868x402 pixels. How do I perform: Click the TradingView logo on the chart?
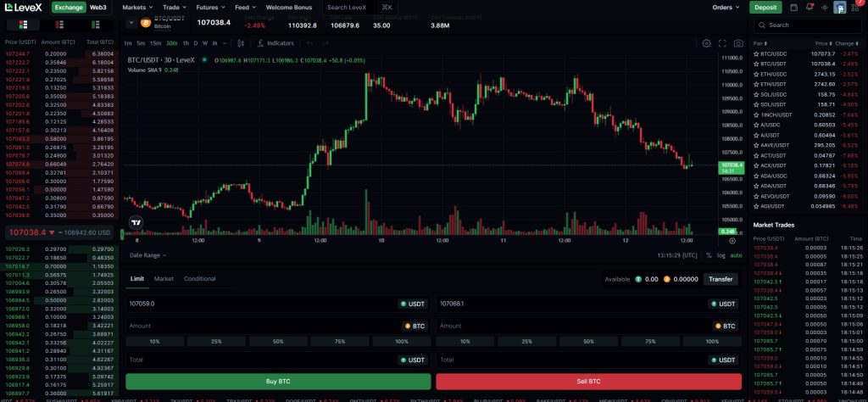coord(136,222)
